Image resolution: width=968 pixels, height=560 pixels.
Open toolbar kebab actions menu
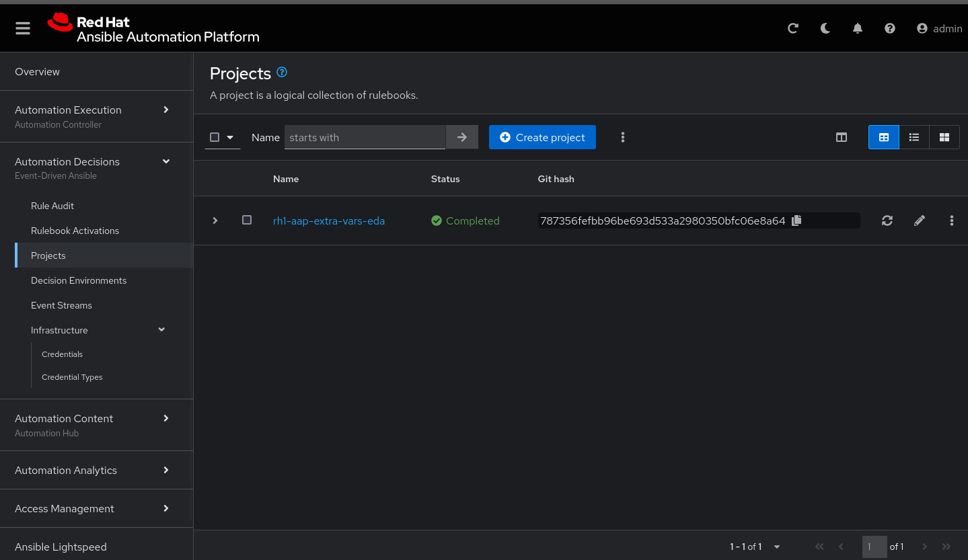(x=623, y=137)
